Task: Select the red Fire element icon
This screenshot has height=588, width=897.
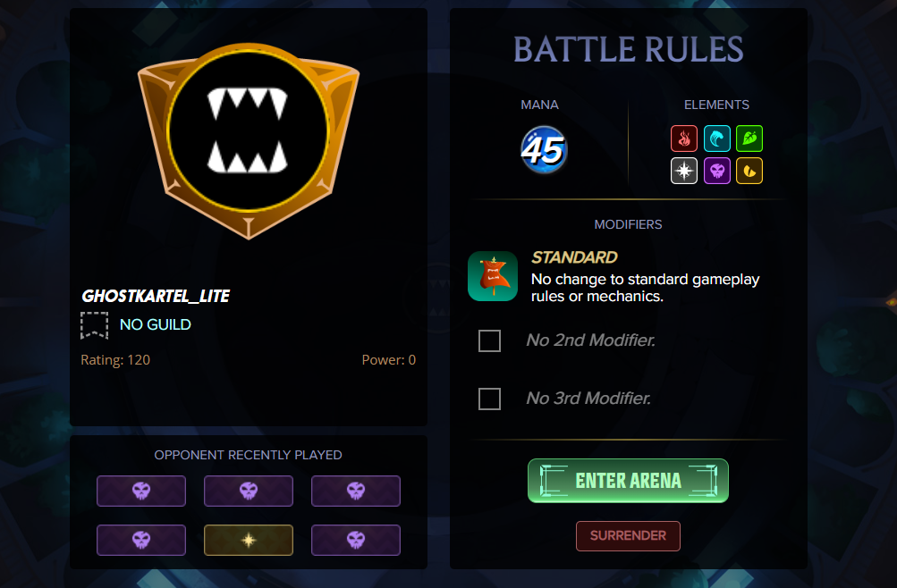Action: click(683, 139)
